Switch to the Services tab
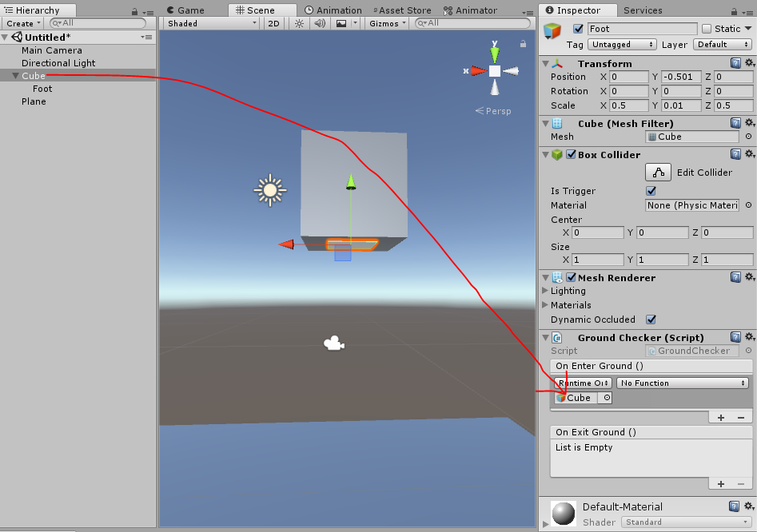Image resolution: width=757 pixels, height=532 pixels. (x=643, y=10)
